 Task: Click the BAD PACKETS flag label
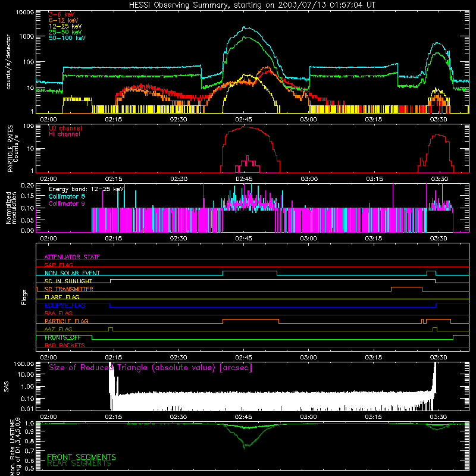[x=65, y=345]
